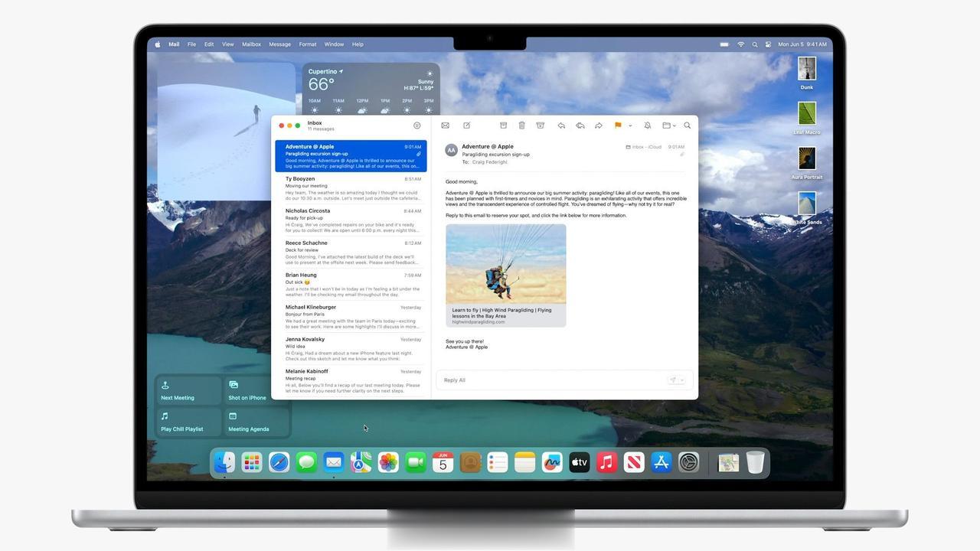Run the Play Chill Playlist shortcut
The width and height of the screenshot is (980, 551).
[188, 422]
